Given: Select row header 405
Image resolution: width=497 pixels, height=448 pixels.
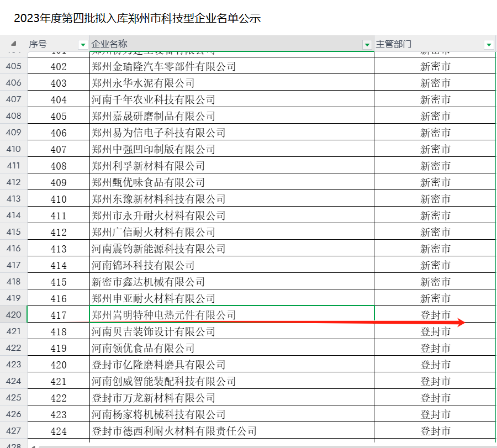Looking at the screenshot, I should (x=13, y=66).
